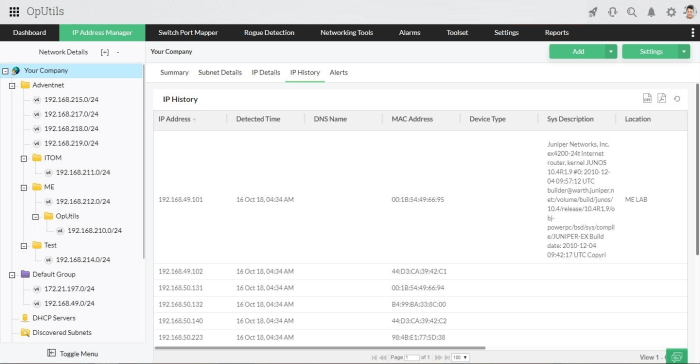Image resolution: width=700 pixels, height=364 pixels.
Task: Export IP History as PDF icon
Action: tap(662, 98)
